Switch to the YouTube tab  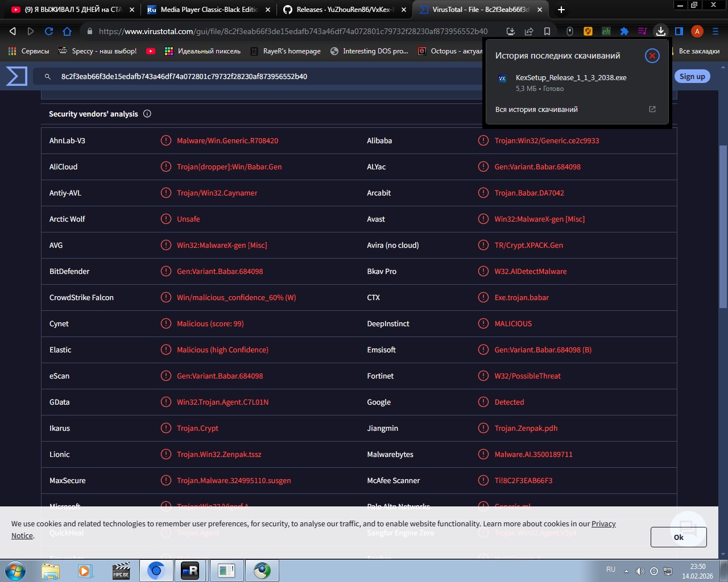[x=73, y=10]
